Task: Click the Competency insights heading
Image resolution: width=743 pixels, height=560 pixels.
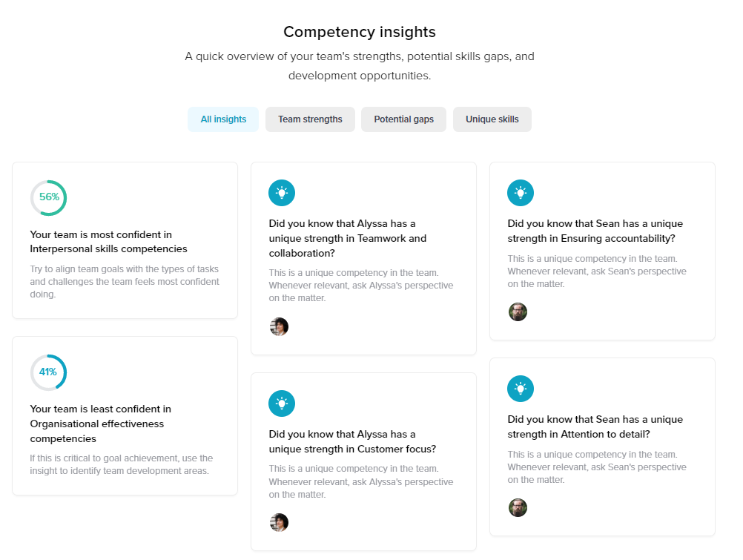Action: point(359,32)
